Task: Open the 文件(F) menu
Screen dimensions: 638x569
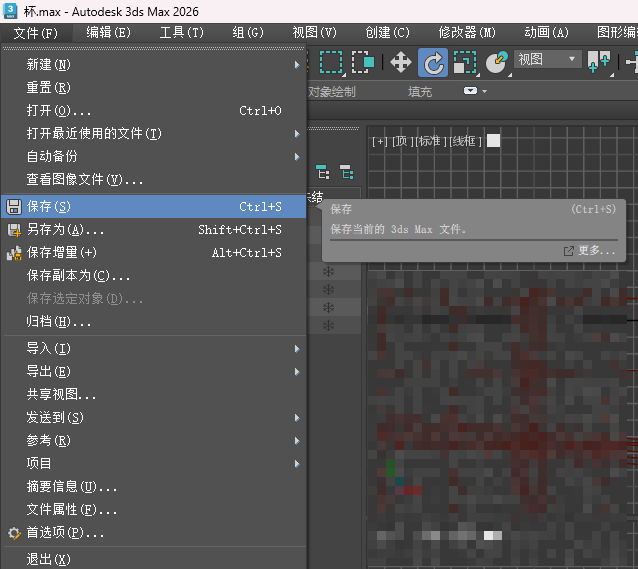Action: point(36,33)
